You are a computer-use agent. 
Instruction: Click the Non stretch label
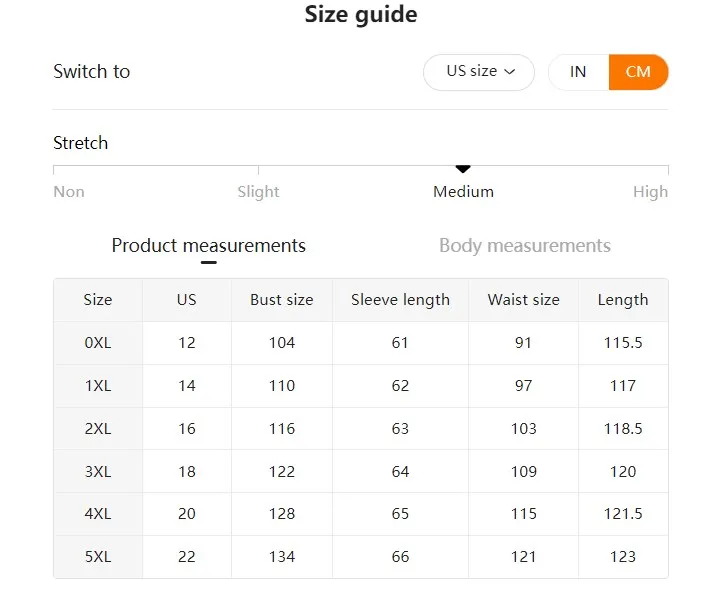coord(69,192)
